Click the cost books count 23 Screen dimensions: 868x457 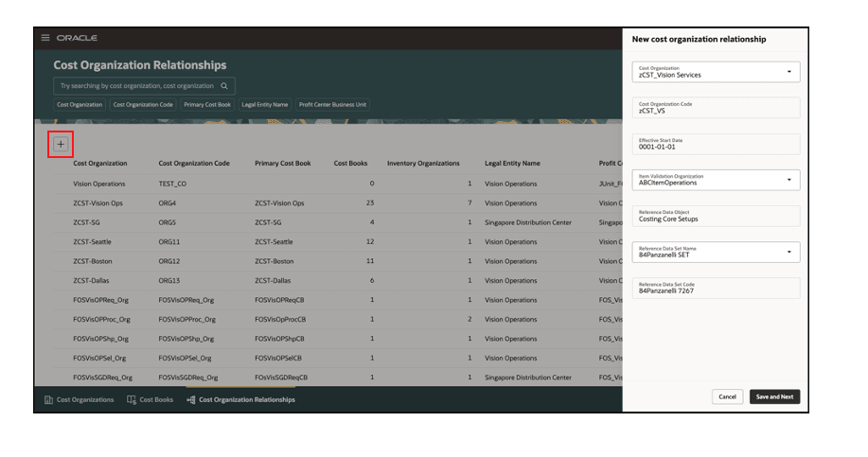(370, 203)
